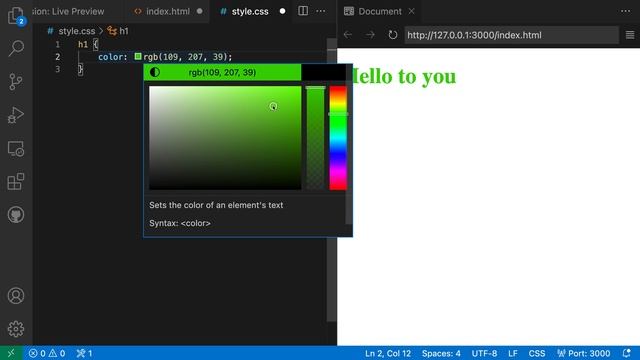Viewport: 640px width, 360px height.
Task: Adjust the opacity strip in color picker
Action: [316, 138]
